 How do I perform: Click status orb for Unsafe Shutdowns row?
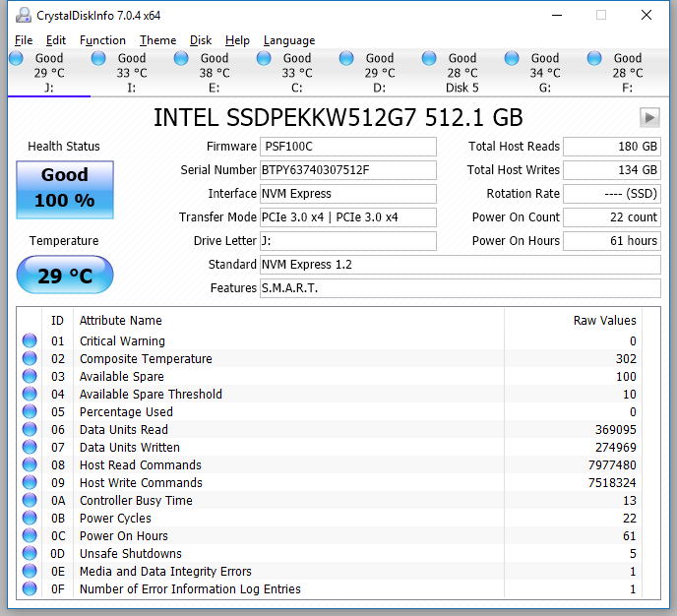click(x=30, y=554)
